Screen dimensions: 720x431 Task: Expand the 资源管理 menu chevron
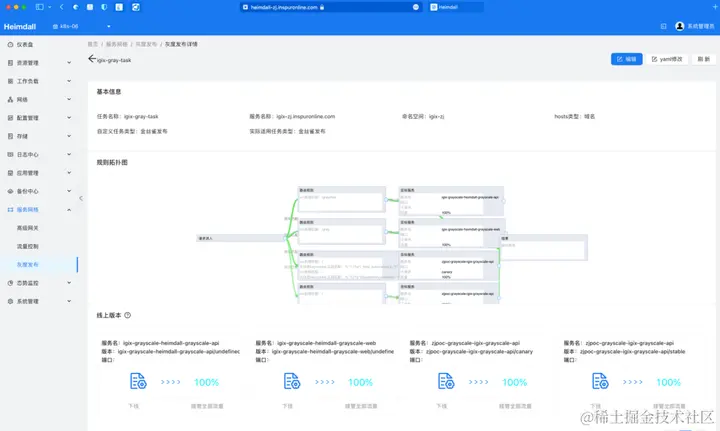click(x=69, y=62)
